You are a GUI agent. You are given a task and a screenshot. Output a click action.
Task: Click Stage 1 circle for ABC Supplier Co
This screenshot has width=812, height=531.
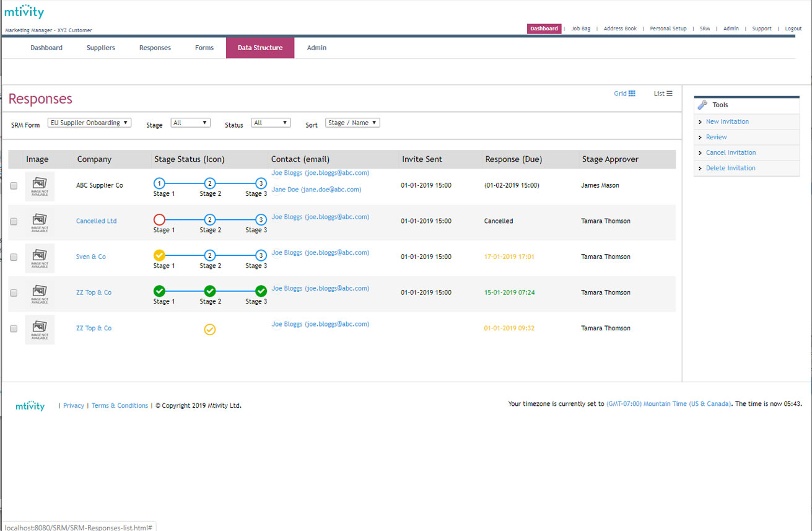(x=159, y=183)
